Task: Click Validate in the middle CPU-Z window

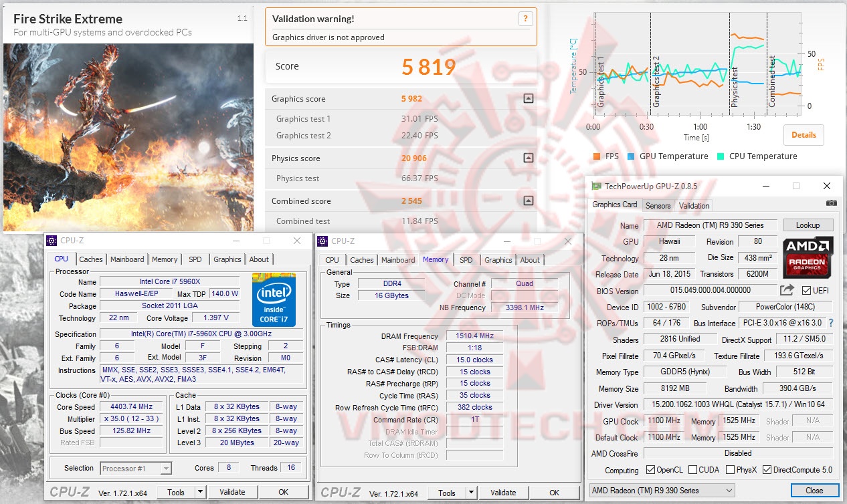Action: click(503, 493)
